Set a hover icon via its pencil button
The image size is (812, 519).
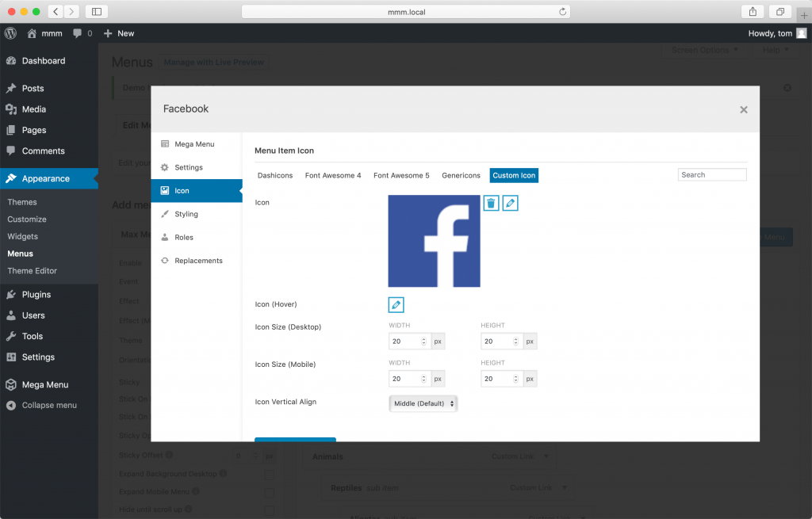(396, 304)
